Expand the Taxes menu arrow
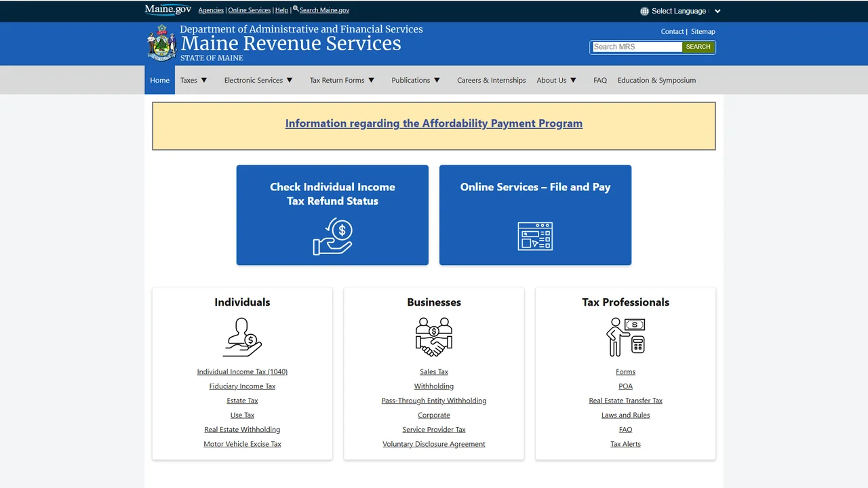The image size is (868, 488). pos(203,80)
